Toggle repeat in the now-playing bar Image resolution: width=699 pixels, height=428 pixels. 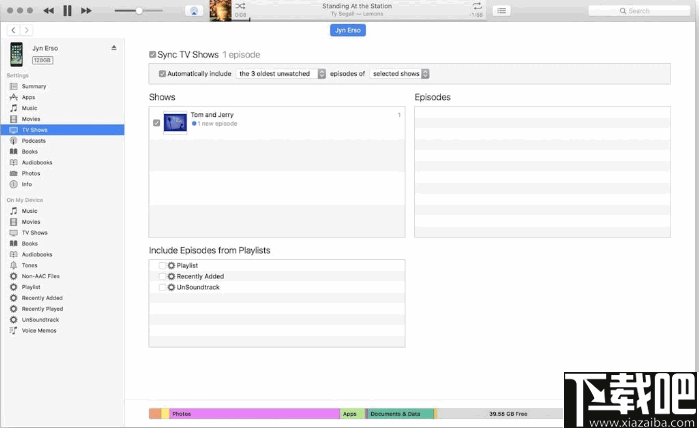tap(477, 6)
